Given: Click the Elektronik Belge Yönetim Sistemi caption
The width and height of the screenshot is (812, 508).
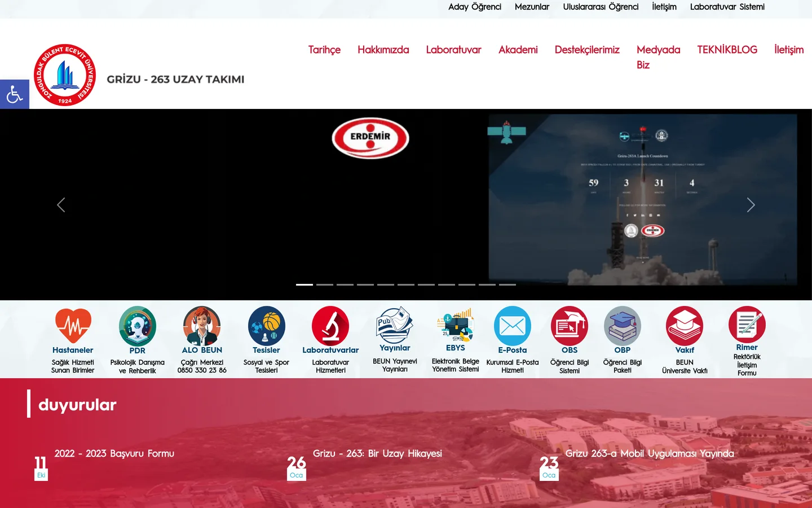Looking at the screenshot, I should (456, 365).
